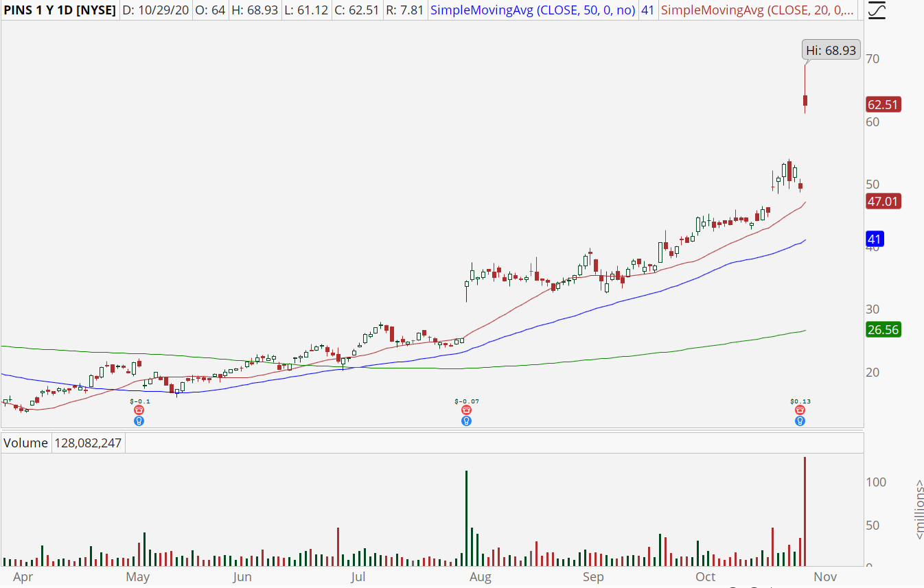Open the chart scale icon in the top-right corner
Screen dimensions: 924x588
877,10
